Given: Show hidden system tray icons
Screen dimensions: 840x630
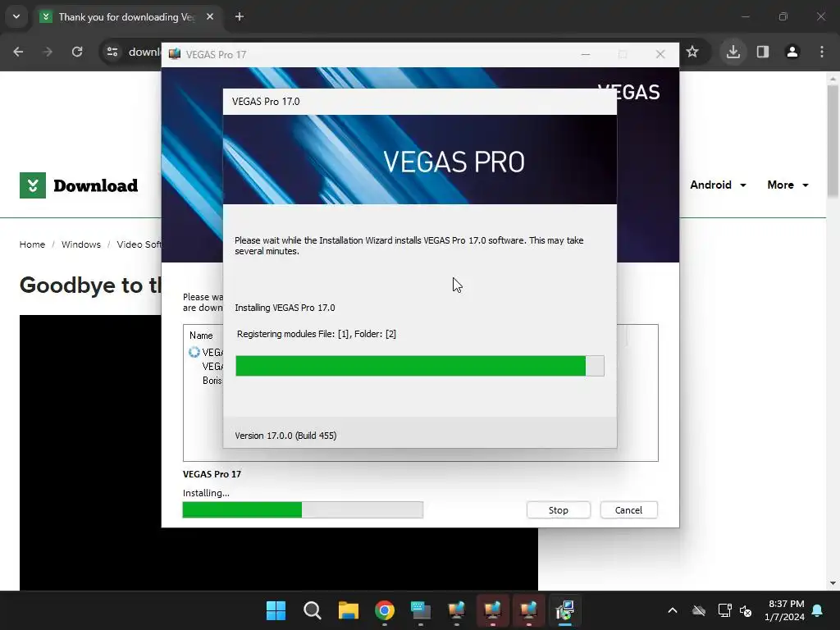Looking at the screenshot, I should tap(673, 610).
